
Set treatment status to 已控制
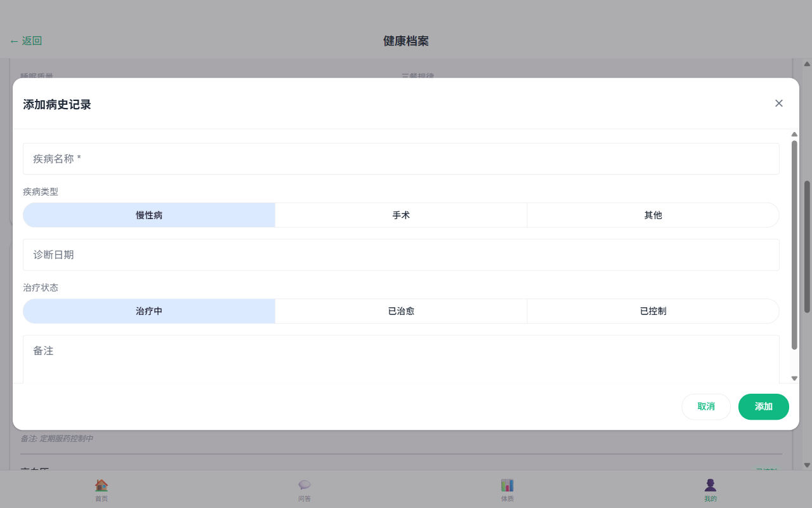pos(653,312)
